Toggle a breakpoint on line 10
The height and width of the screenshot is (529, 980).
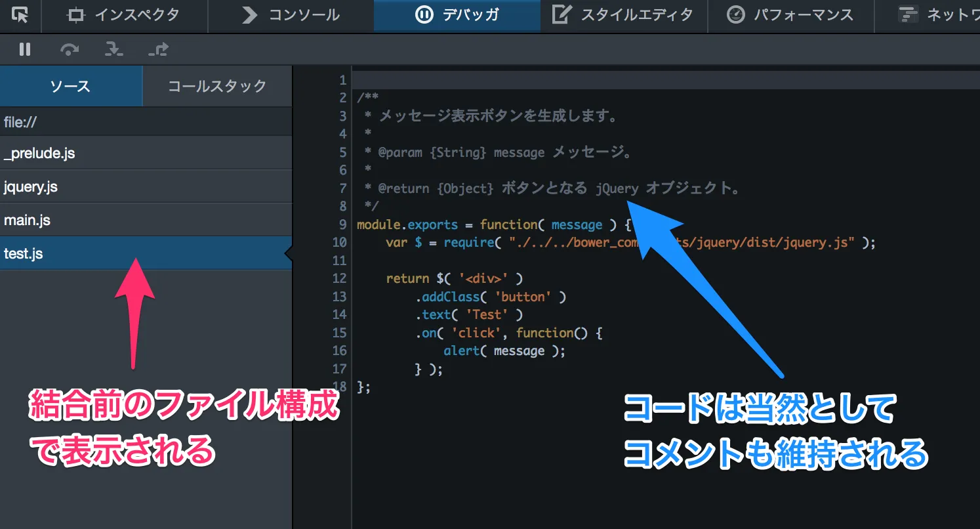point(340,242)
